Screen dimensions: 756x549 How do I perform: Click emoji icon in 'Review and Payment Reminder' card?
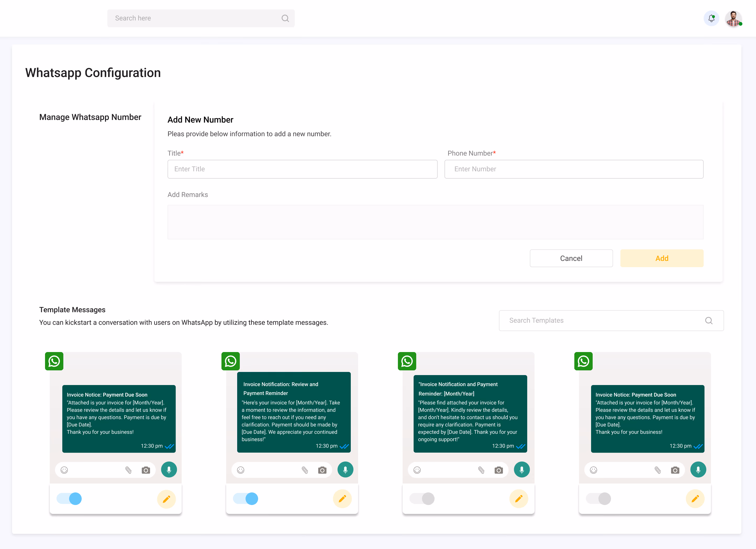click(x=241, y=470)
